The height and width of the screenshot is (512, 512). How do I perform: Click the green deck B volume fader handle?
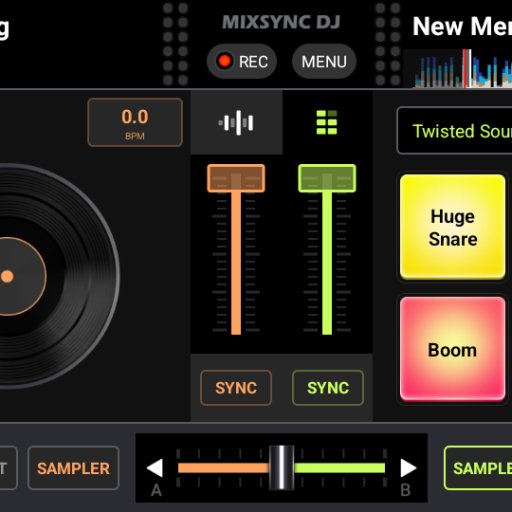(x=327, y=178)
